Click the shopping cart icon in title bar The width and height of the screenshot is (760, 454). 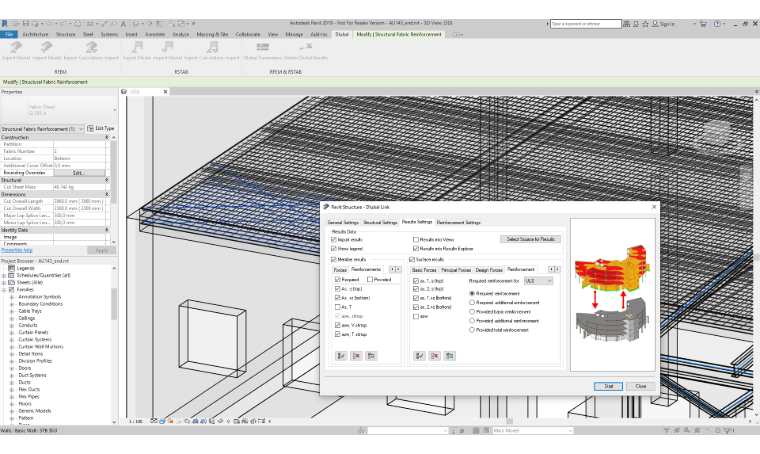pos(703,23)
